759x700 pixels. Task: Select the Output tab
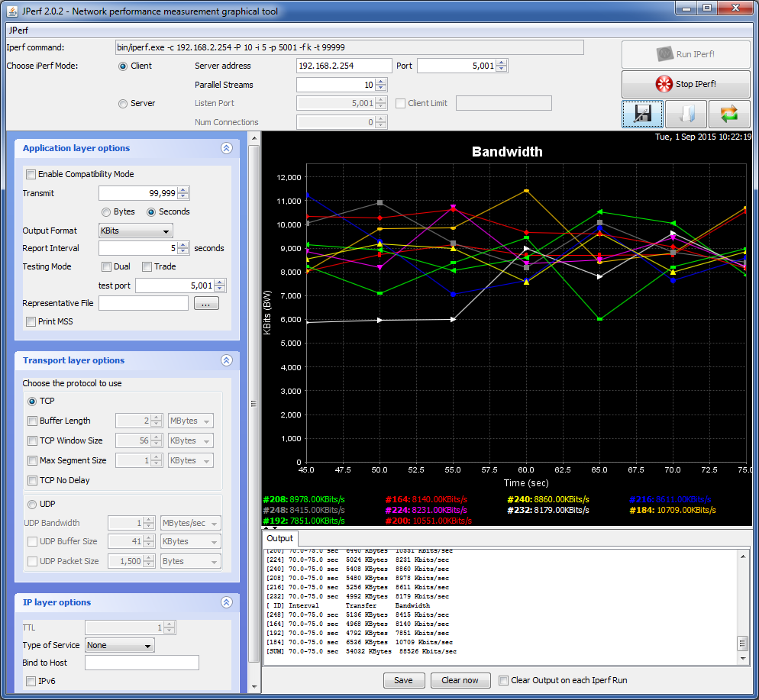click(279, 539)
